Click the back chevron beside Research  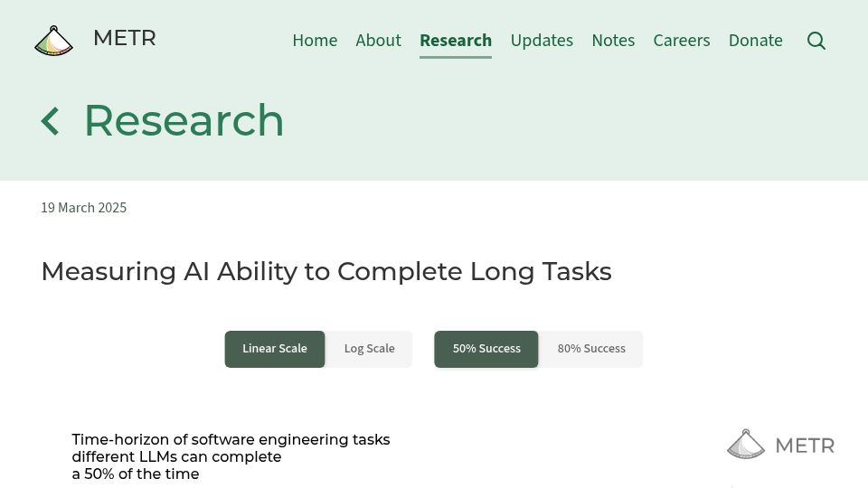[x=51, y=121]
